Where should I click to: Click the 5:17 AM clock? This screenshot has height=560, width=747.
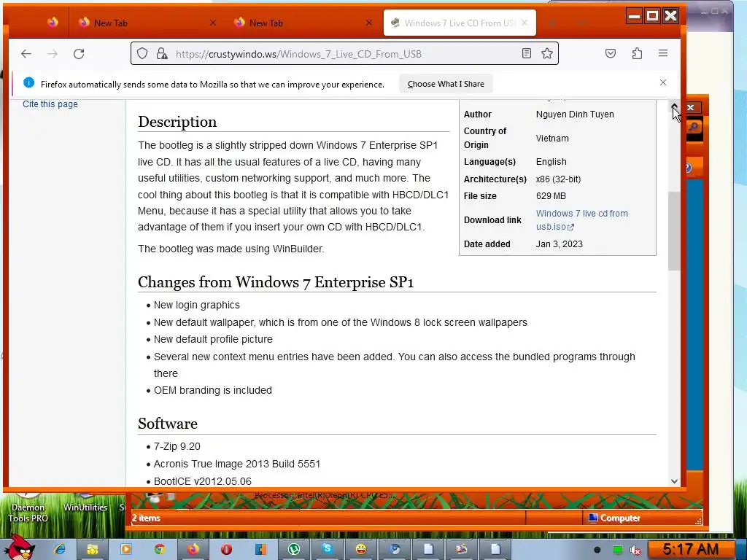click(x=690, y=549)
